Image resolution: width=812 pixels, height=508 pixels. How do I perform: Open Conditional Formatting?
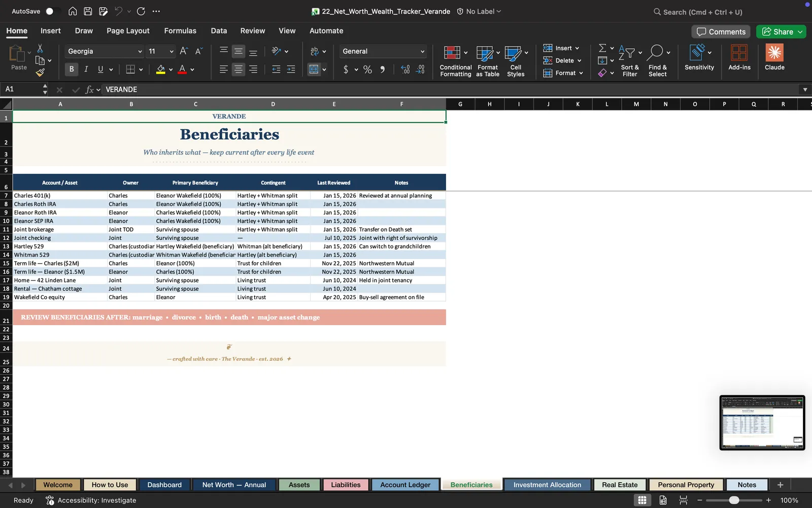pyautogui.click(x=455, y=61)
